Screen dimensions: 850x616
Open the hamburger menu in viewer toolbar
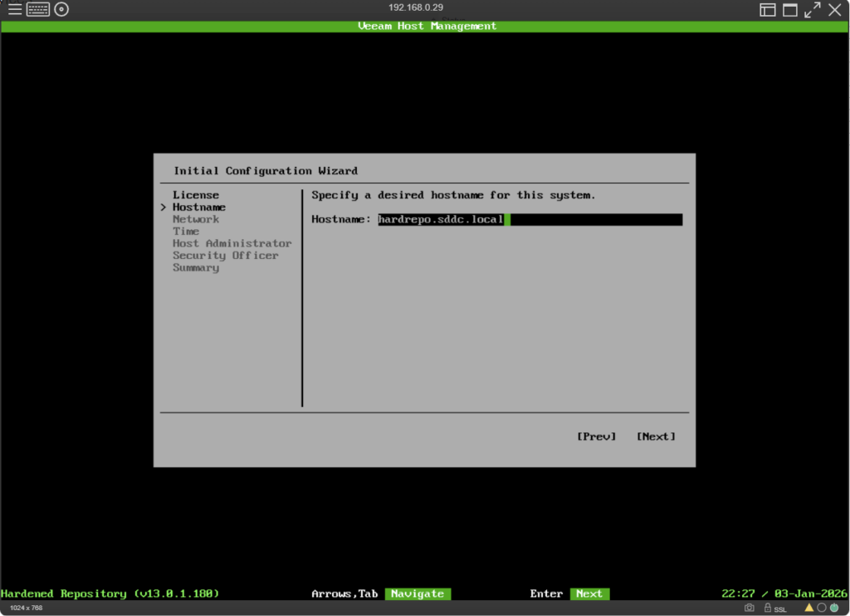15,10
